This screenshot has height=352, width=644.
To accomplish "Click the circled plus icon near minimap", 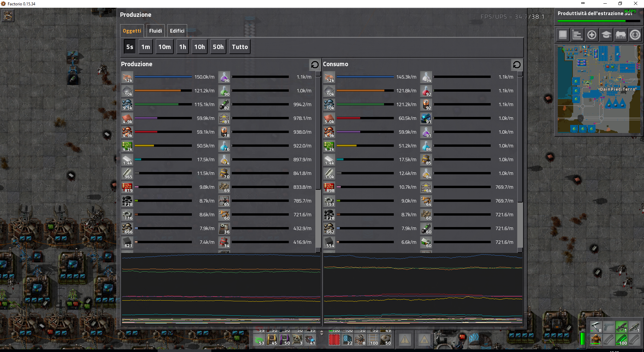I will pos(592,35).
